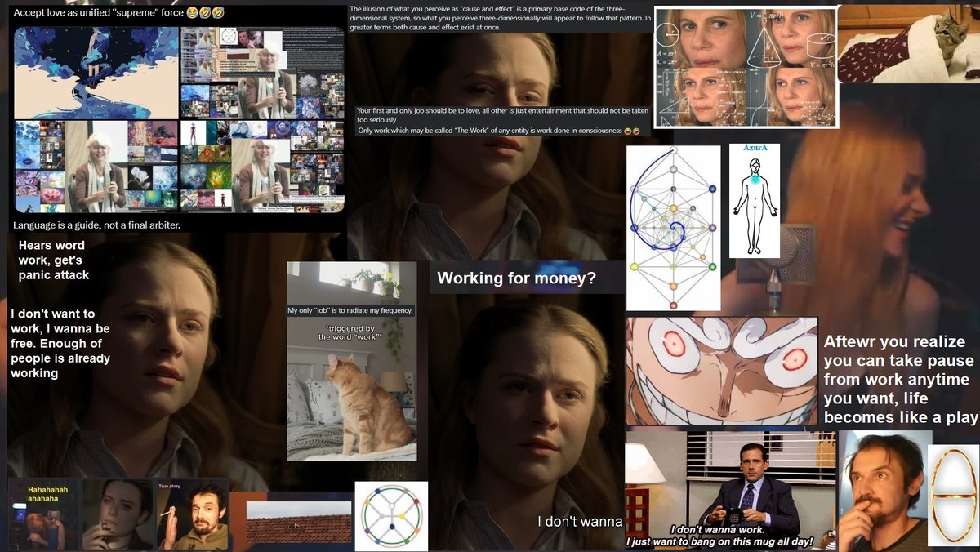Screen dimensions: 980x552
Task: Click the 'cause and effect' illusion paragraph
Action: click(501, 18)
